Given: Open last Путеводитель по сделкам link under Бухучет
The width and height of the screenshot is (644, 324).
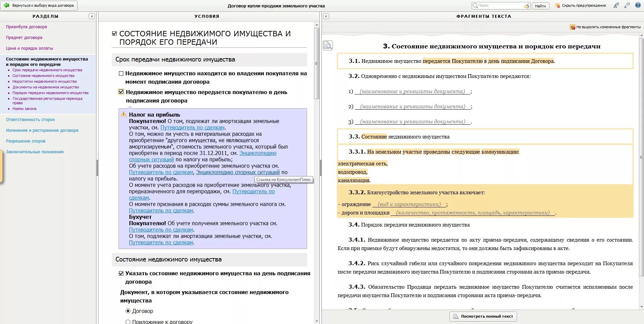Looking at the screenshot, I should click(161, 243).
